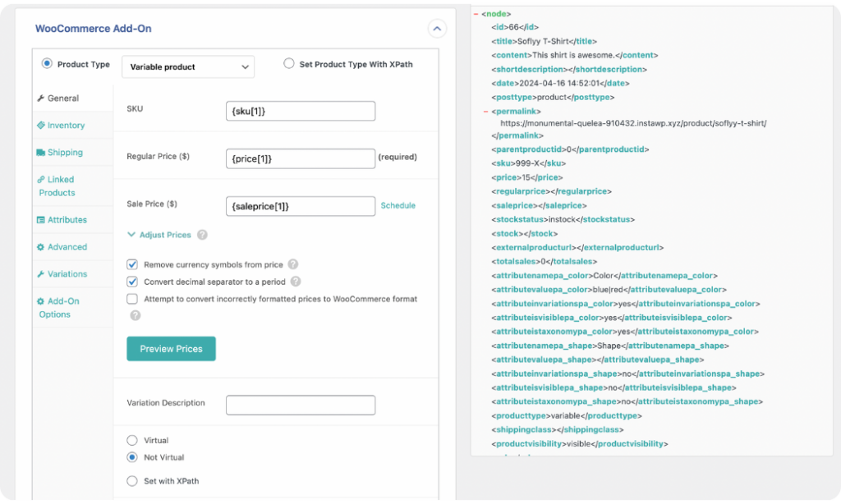Click the attributevaluepa_color blue|red element
Screen dimensions: 841x504
(609, 290)
